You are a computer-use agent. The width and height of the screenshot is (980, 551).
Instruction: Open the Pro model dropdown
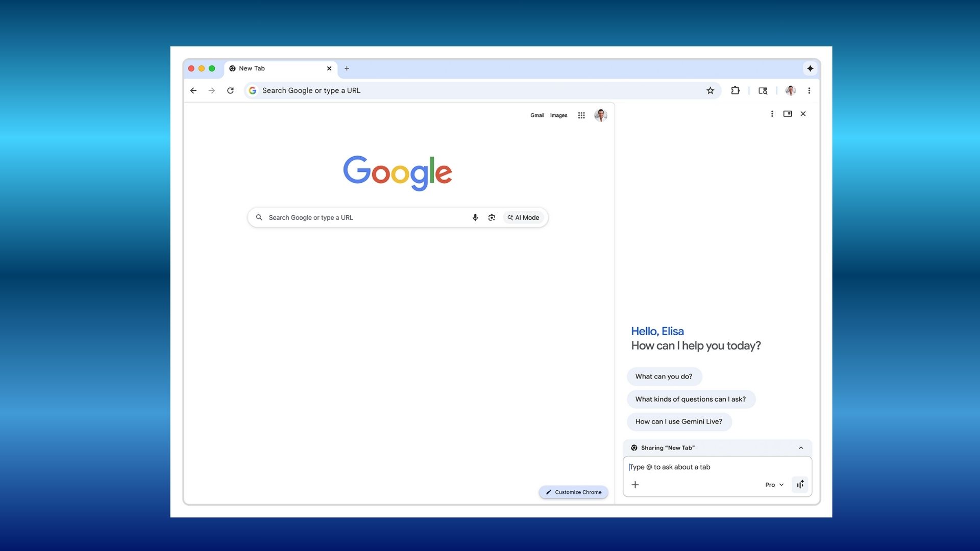(774, 485)
